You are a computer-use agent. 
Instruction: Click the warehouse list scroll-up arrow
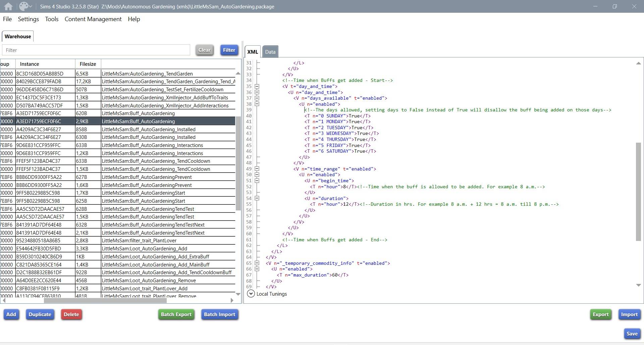238,73
